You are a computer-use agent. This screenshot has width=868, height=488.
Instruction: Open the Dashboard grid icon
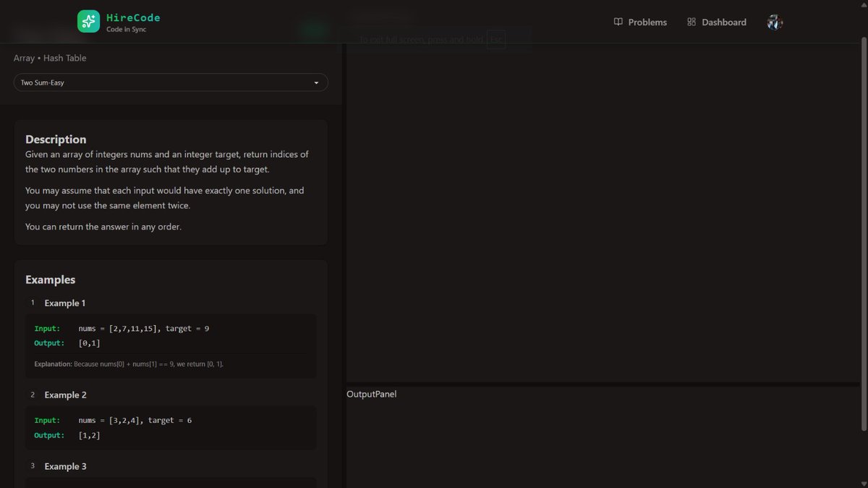click(x=692, y=22)
